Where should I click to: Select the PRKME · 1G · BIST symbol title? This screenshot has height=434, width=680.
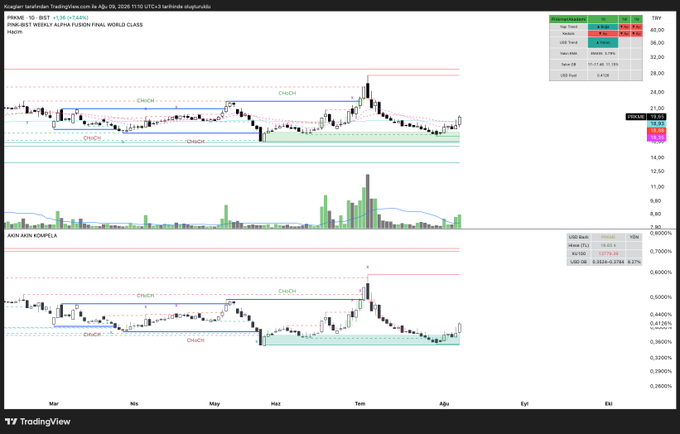(x=29, y=18)
